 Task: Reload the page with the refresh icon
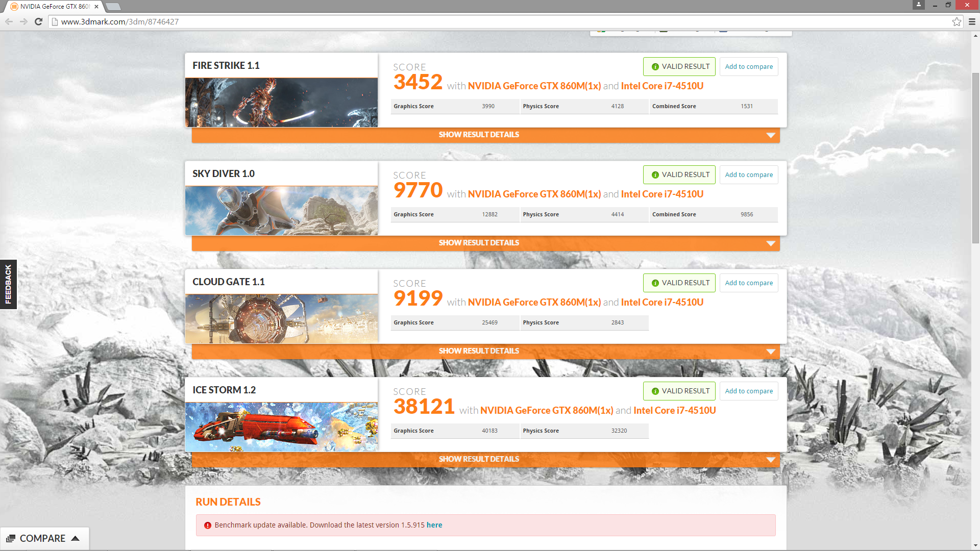(38, 21)
